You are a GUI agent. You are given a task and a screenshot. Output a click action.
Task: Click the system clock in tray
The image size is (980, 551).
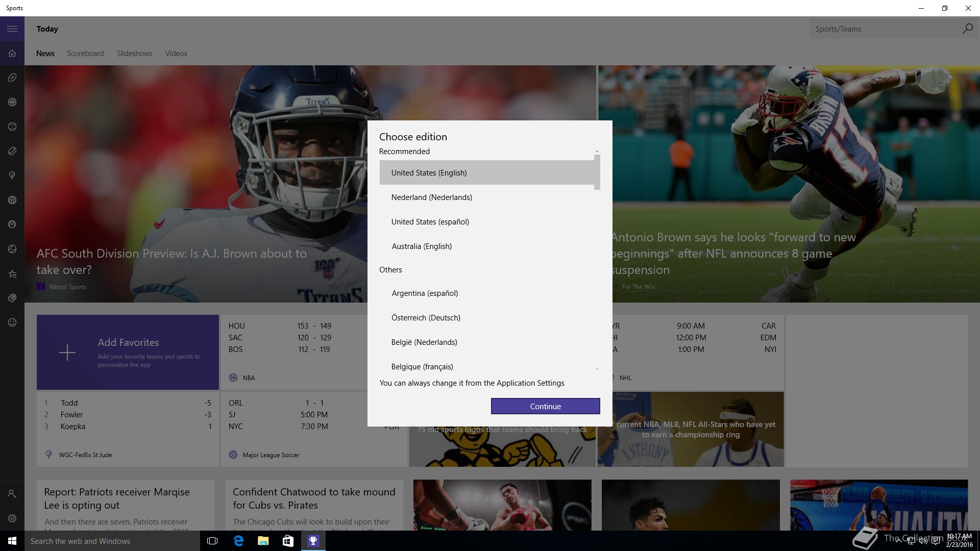tap(959, 541)
